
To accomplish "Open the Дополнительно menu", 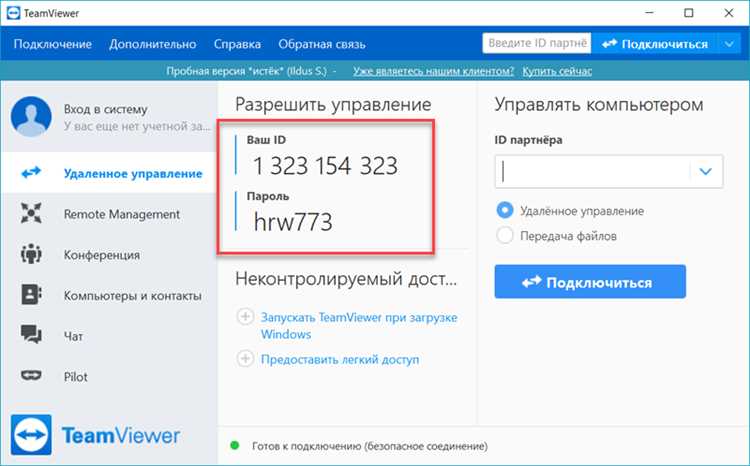I will coord(153,44).
